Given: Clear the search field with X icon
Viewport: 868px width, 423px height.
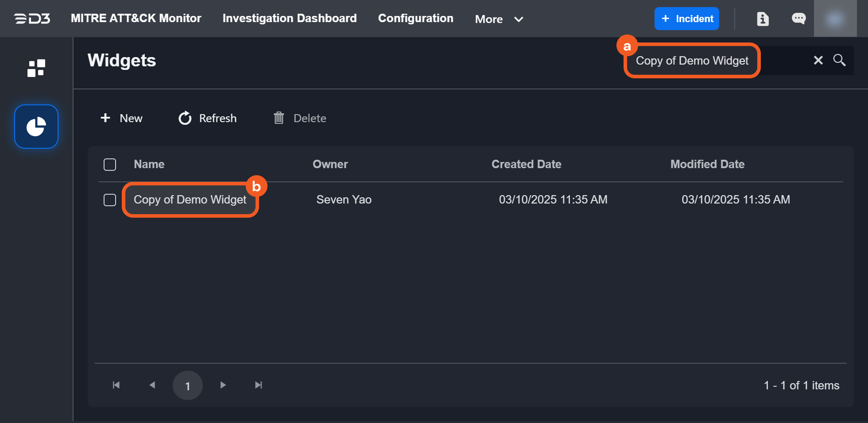Looking at the screenshot, I should 818,60.
